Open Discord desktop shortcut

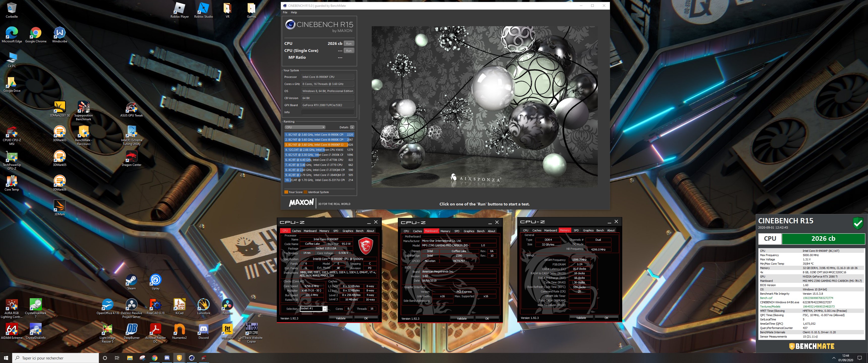(x=203, y=332)
